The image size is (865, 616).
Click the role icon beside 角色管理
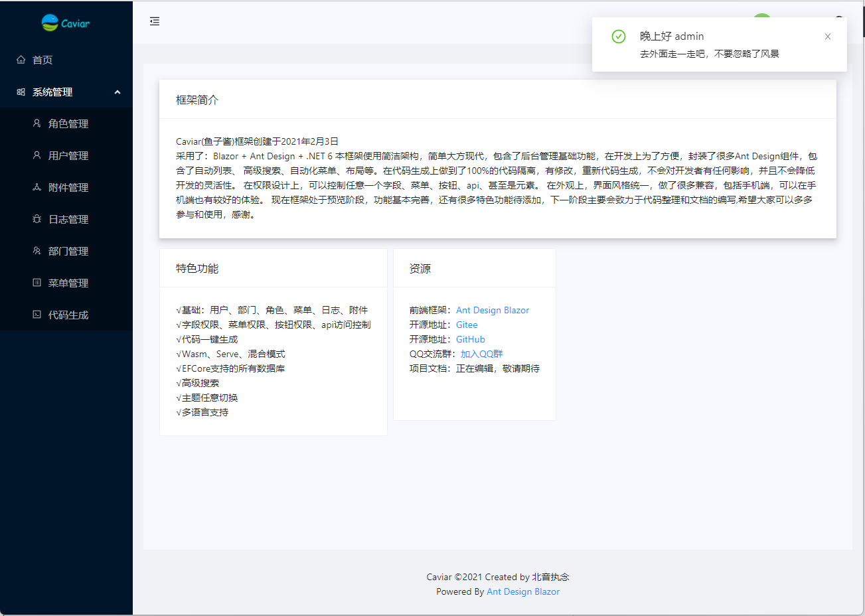37,123
